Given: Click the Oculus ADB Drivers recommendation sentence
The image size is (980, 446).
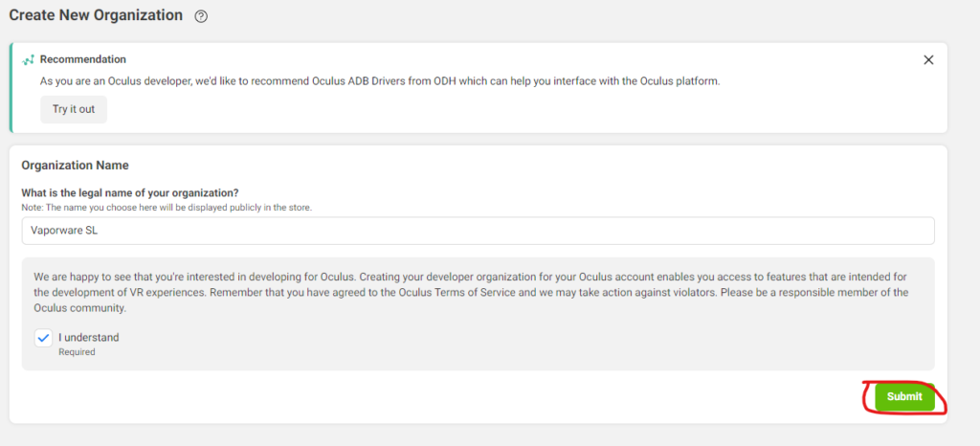Looking at the screenshot, I should [x=380, y=81].
